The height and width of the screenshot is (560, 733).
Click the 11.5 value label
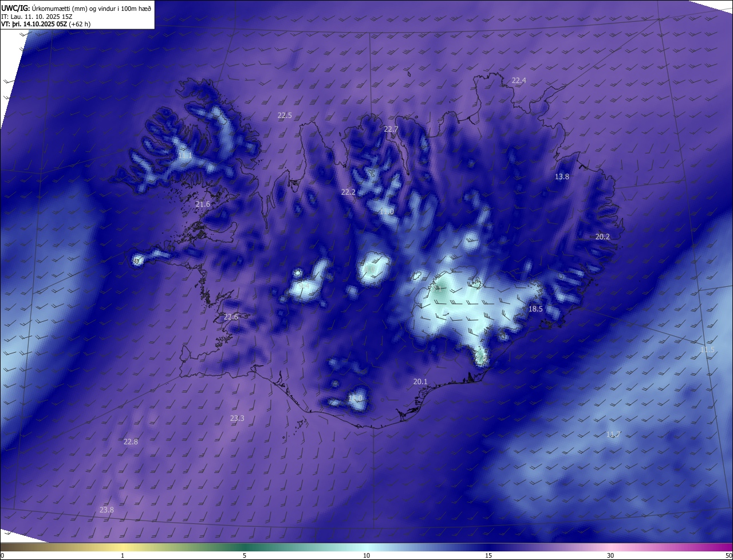pos(707,350)
